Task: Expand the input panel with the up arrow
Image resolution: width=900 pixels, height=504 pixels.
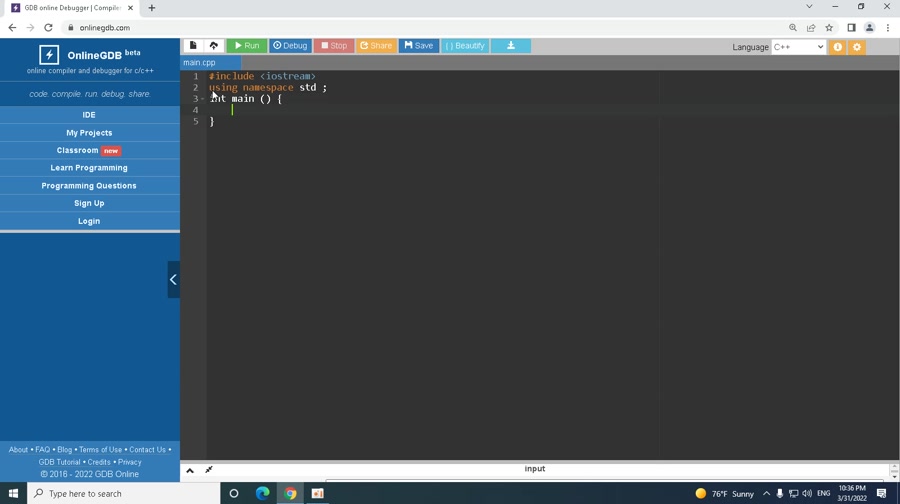Action: coord(190,470)
